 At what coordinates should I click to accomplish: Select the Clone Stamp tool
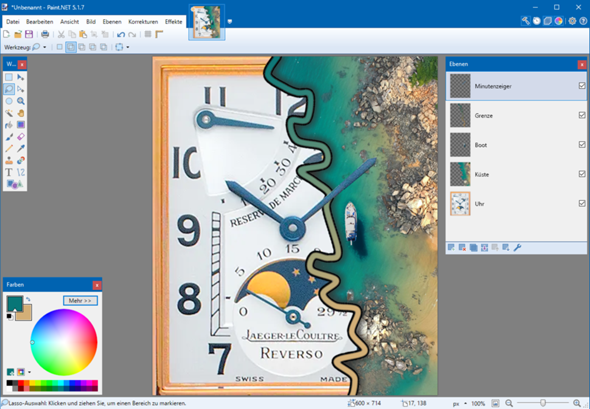[x=9, y=161]
